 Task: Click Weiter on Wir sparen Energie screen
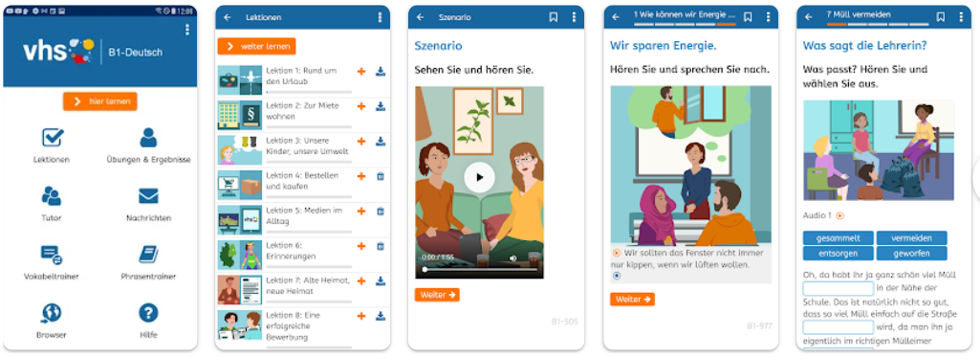point(633,300)
